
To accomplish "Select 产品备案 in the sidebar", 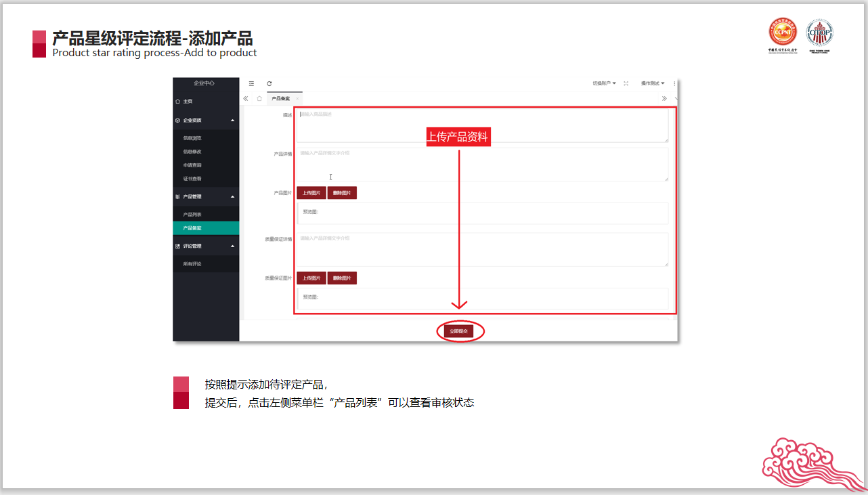I will pos(206,228).
